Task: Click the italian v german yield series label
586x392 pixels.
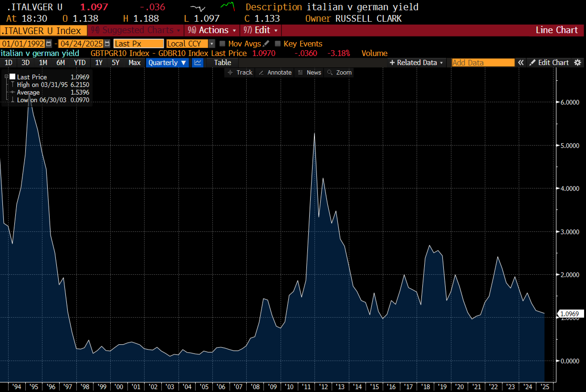Action: (40, 53)
